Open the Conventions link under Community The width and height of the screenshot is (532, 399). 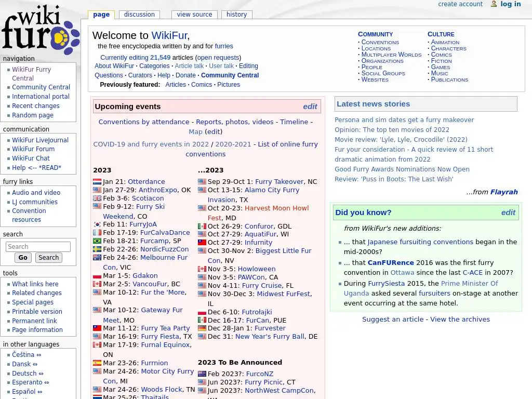click(x=380, y=42)
